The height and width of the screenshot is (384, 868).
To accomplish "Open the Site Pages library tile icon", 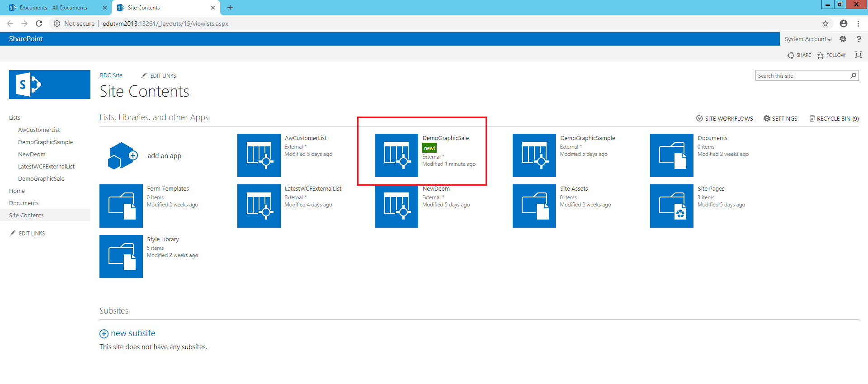I will tap(672, 206).
